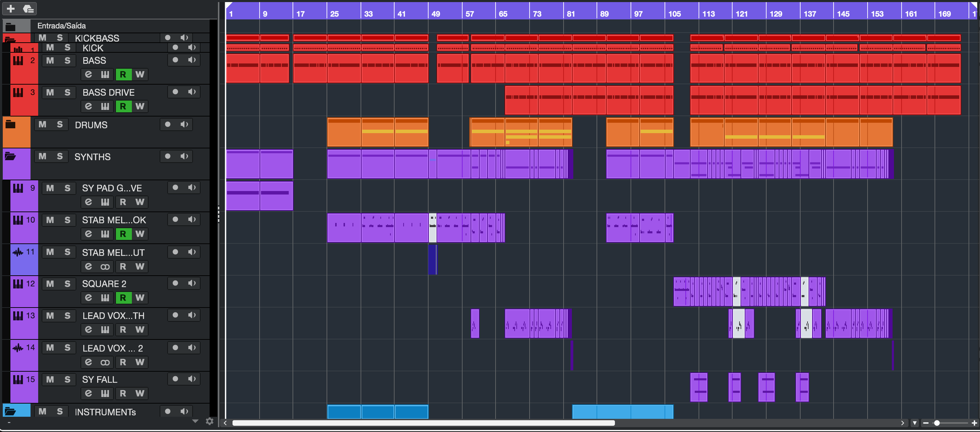Mute the STAB MEL...OK track
The height and width of the screenshot is (432, 980).
click(x=50, y=220)
